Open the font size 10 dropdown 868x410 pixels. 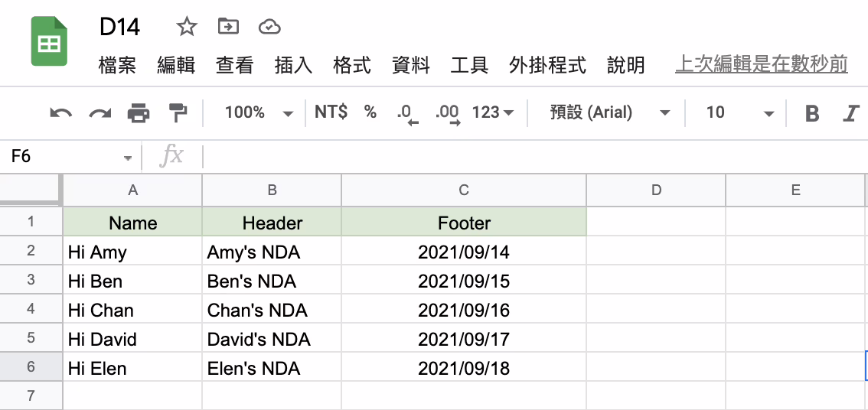pyautogui.click(x=739, y=113)
